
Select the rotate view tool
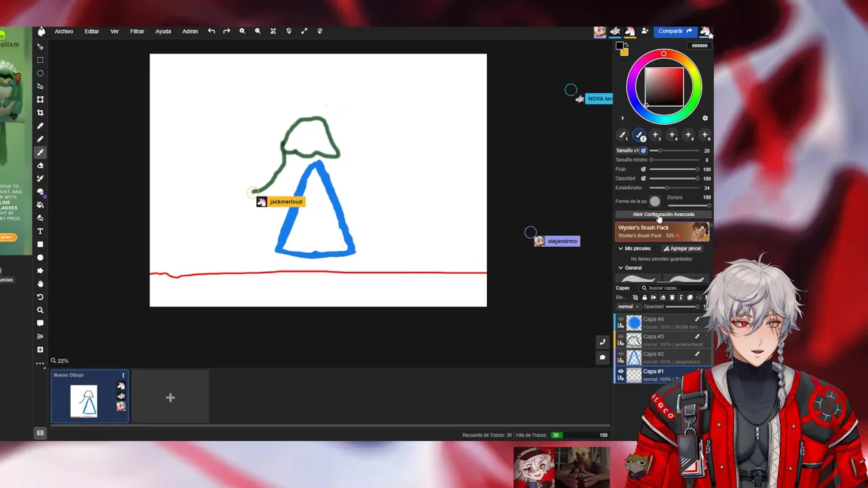tap(40, 297)
